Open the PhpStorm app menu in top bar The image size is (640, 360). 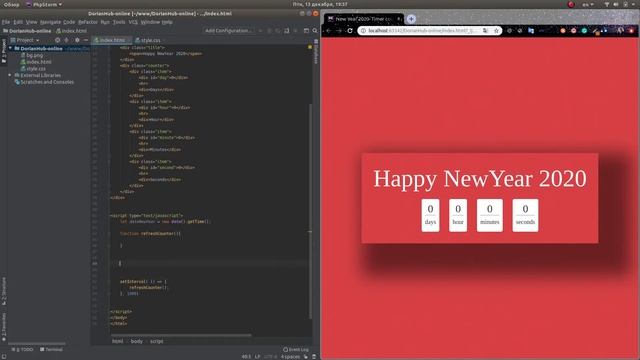tap(44, 4)
